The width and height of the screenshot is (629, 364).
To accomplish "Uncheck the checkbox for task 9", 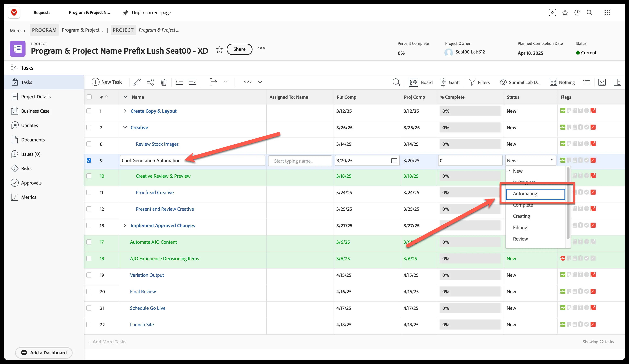I will 89,160.
